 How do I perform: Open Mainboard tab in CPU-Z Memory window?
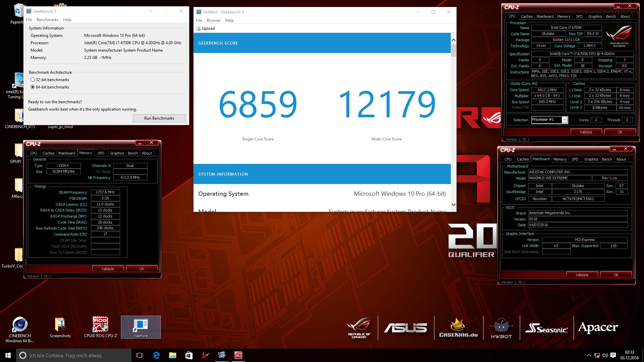(x=67, y=153)
